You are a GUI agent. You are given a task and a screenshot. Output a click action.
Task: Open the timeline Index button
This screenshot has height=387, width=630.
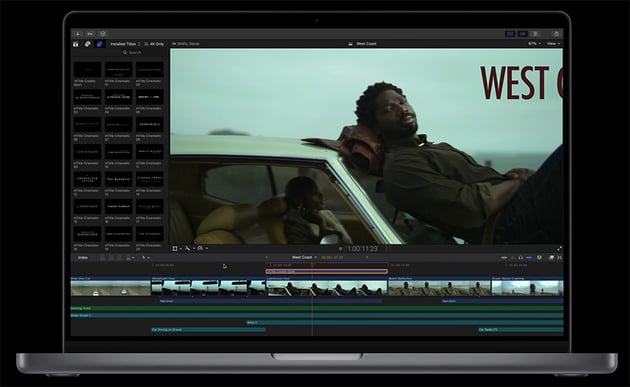coord(83,258)
